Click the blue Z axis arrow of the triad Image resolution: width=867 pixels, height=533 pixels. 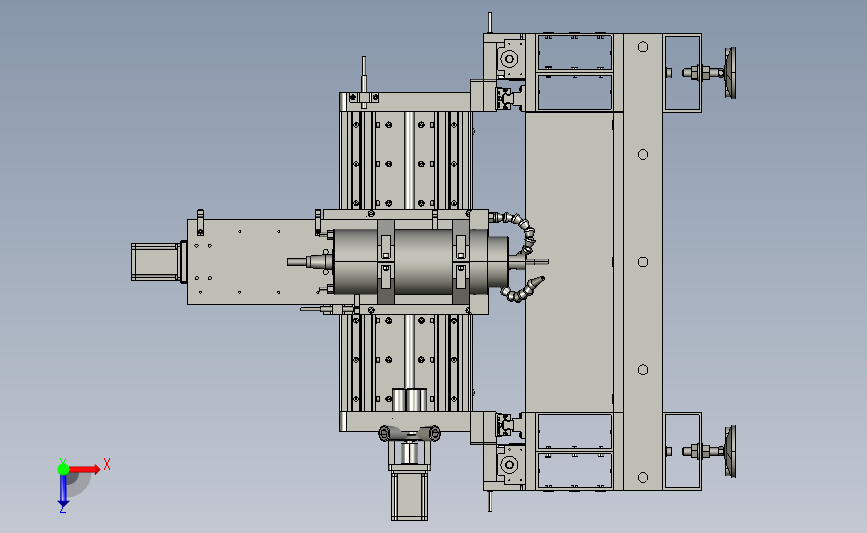pyautogui.click(x=63, y=491)
